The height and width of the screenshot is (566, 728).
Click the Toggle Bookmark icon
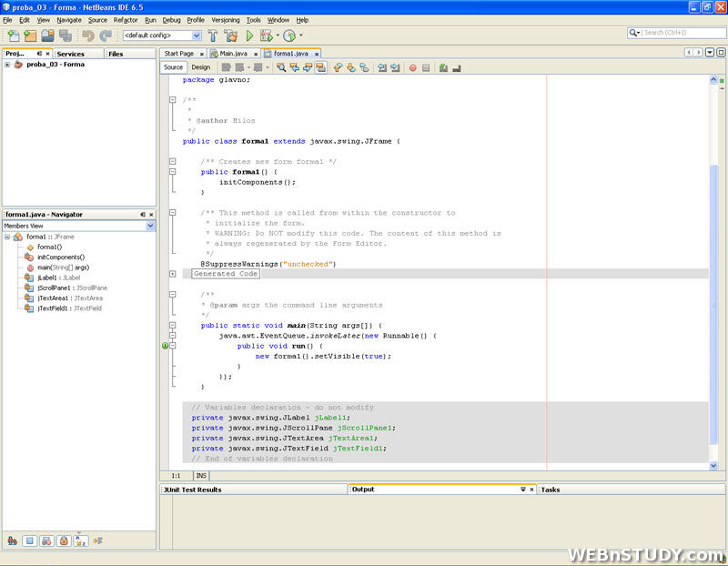tap(365, 67)
